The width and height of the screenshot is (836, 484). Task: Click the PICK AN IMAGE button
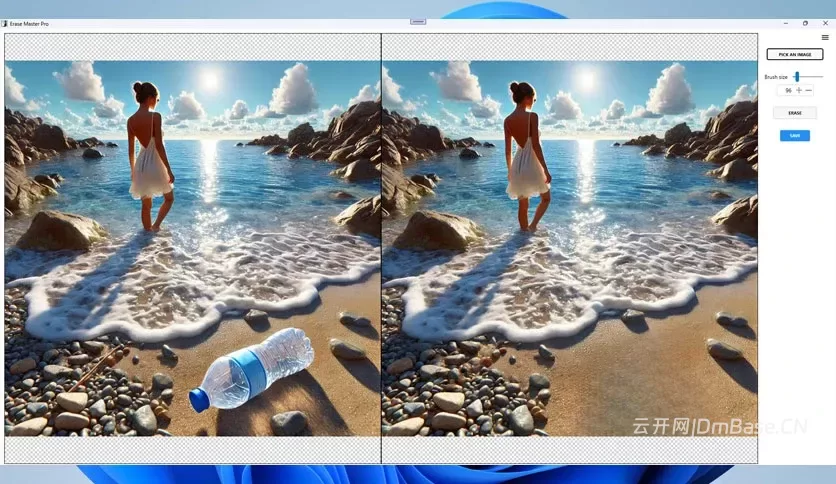(x=794, y=54)
